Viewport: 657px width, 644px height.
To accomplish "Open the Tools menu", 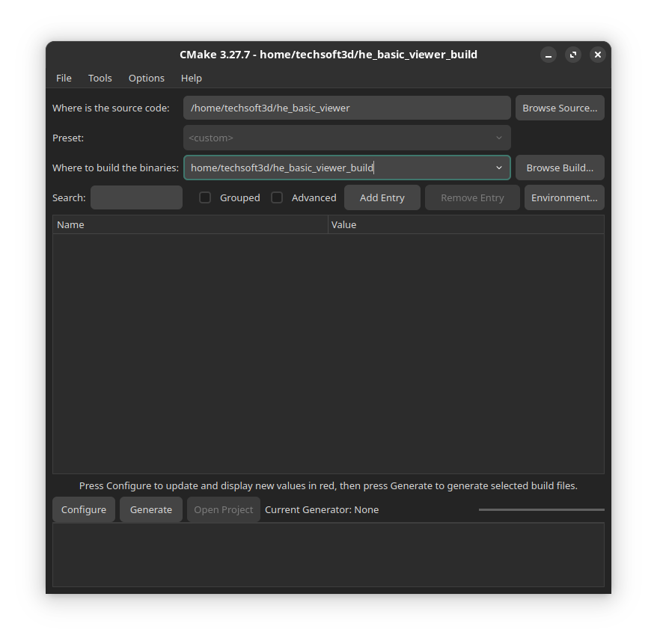I will coord(100,79).
